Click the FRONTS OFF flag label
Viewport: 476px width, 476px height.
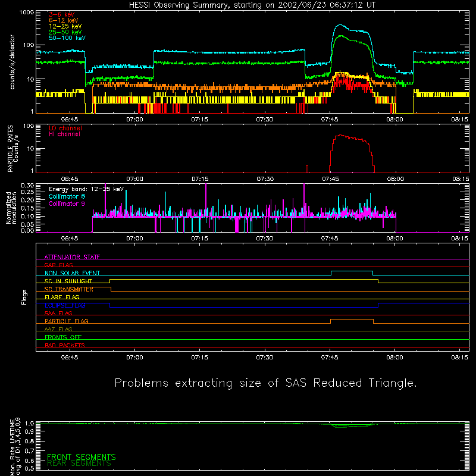coord(63,337)
